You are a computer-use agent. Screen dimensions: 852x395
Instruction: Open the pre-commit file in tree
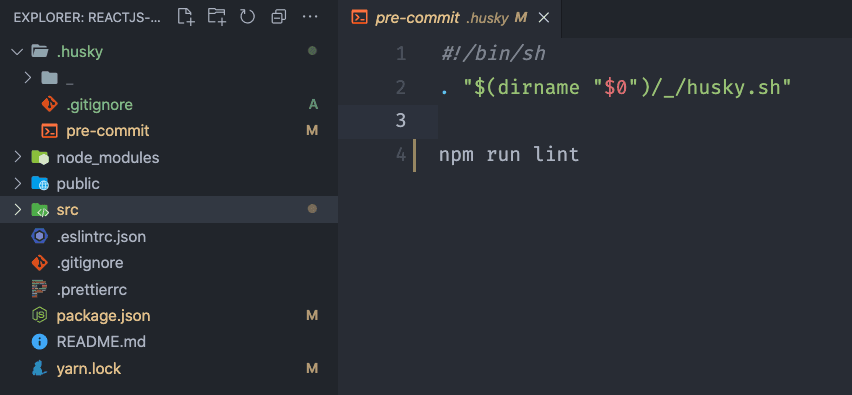coord(108,131)
